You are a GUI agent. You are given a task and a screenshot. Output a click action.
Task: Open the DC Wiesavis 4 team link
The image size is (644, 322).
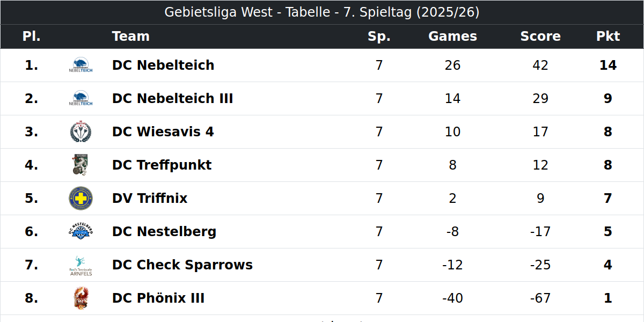(x=163, y=132)
